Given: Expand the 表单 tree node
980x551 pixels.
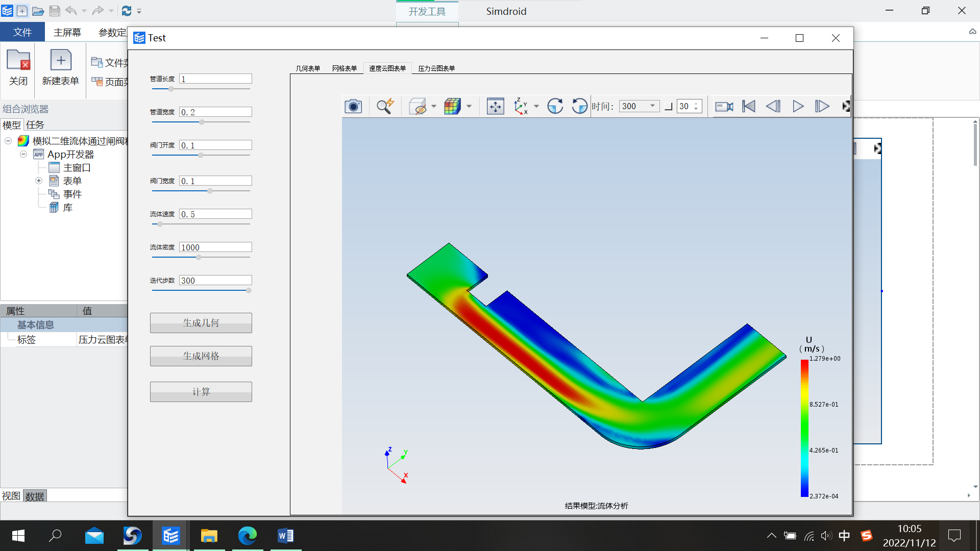Looking at the screenshot, I should [x=39, y=181].
